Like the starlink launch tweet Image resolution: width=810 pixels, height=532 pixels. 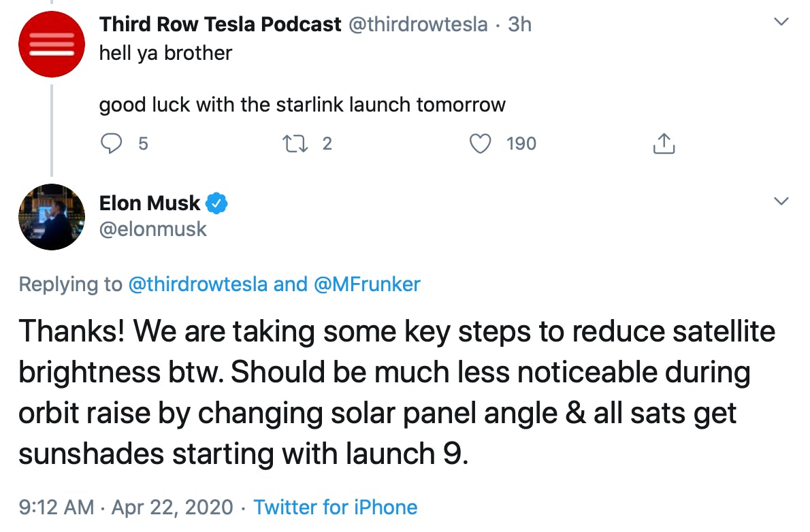click(481, 144)
